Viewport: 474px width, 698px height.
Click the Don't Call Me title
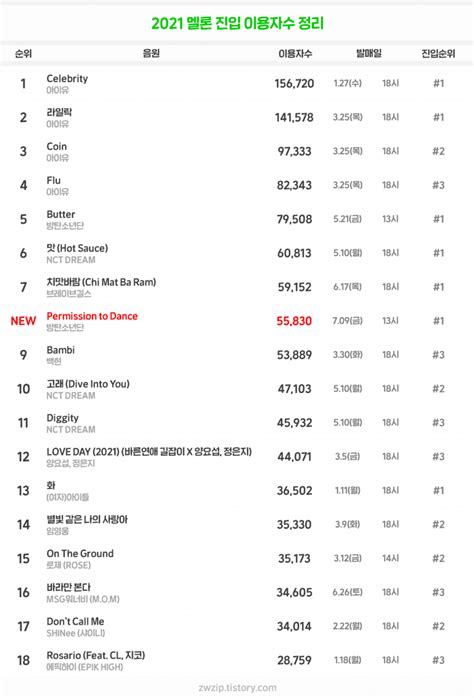pyautogui.click(x=76, y=621)
